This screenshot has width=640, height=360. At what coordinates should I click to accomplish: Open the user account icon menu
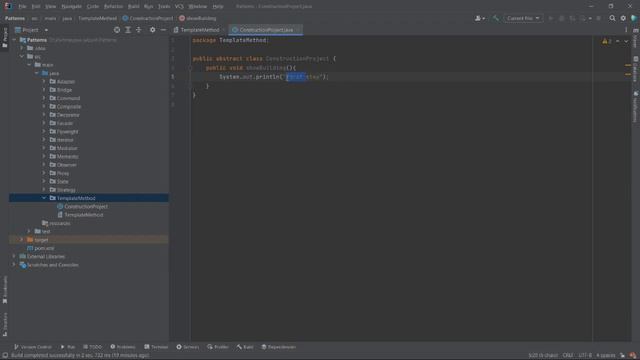(x=480, y=18)
